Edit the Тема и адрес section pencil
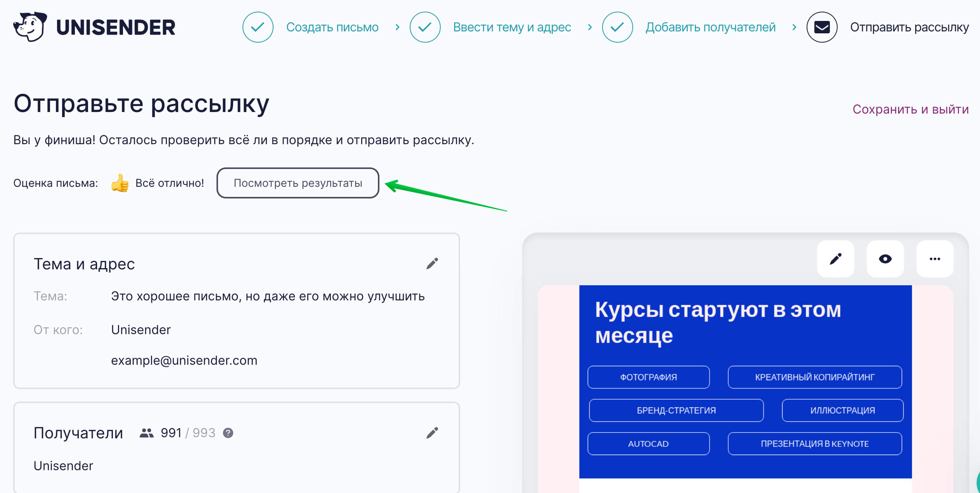 click(x=432, y=264)
